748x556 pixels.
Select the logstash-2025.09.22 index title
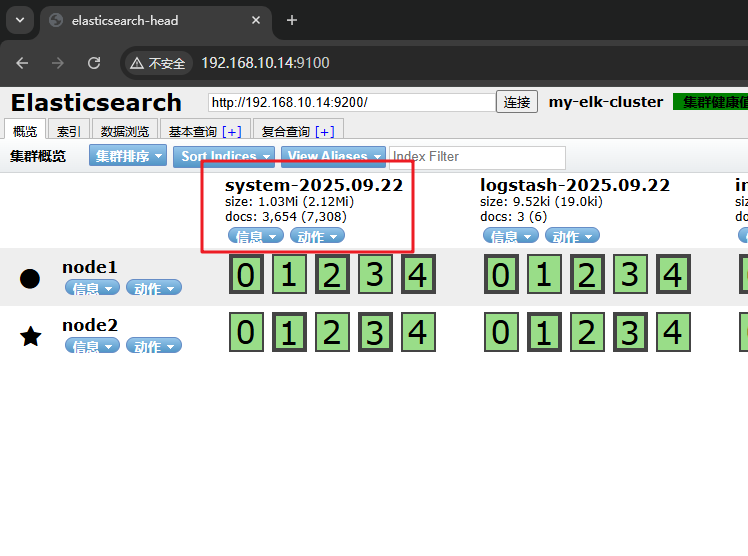[575, 185]
